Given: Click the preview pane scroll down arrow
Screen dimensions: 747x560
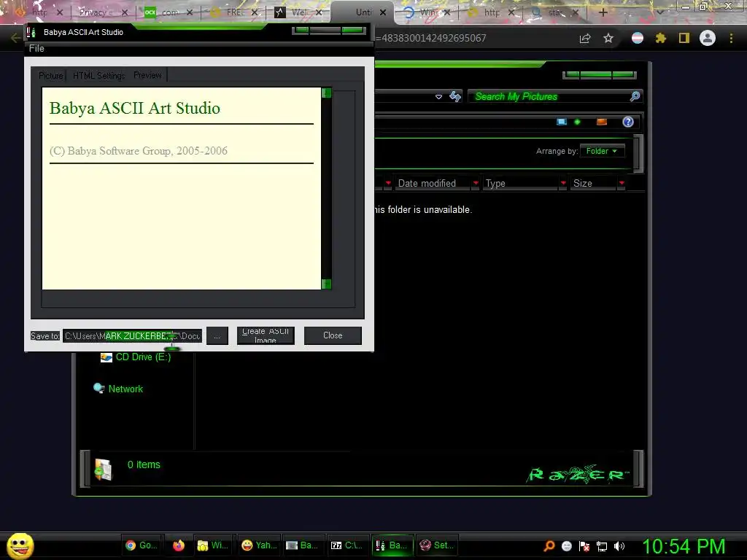Looking at the screenshot, I should pyautogui.click(x=326, y=284).
